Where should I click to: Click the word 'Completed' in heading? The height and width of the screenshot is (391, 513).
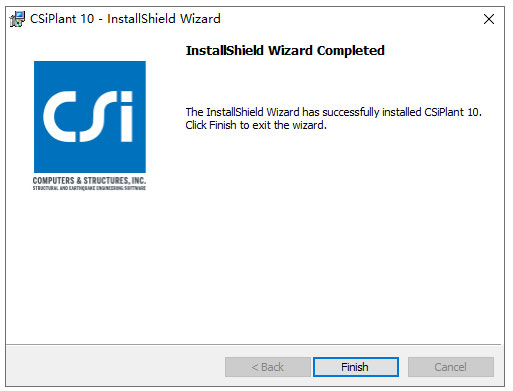[x=351, y=51]
